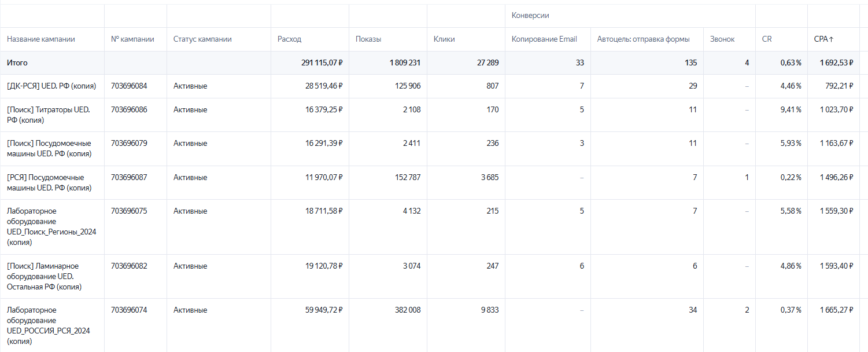Click the total spend 291 115,07 ₽
The image size is (868, 352).
322,63
